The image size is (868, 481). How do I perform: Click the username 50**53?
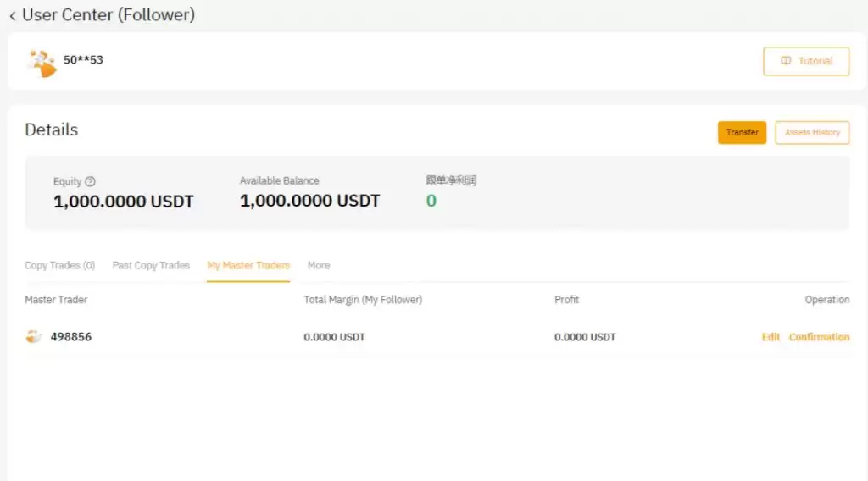(x=83, y=60)
